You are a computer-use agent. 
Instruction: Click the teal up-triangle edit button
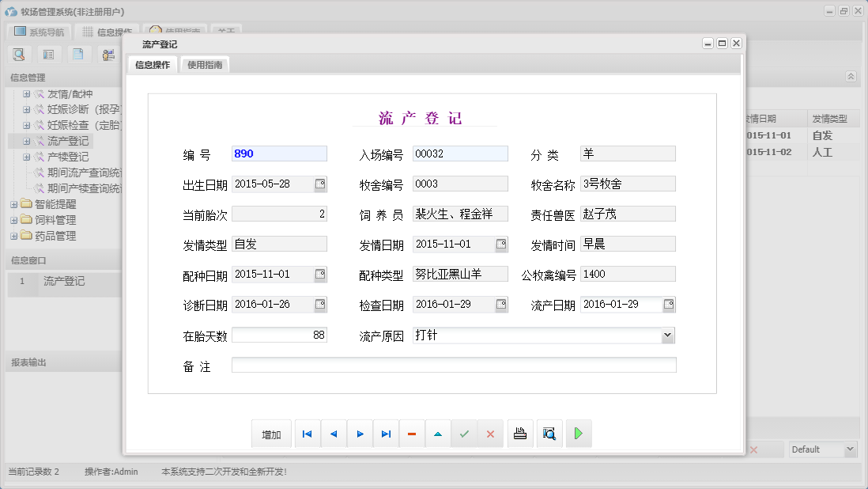tap(438, 434)
